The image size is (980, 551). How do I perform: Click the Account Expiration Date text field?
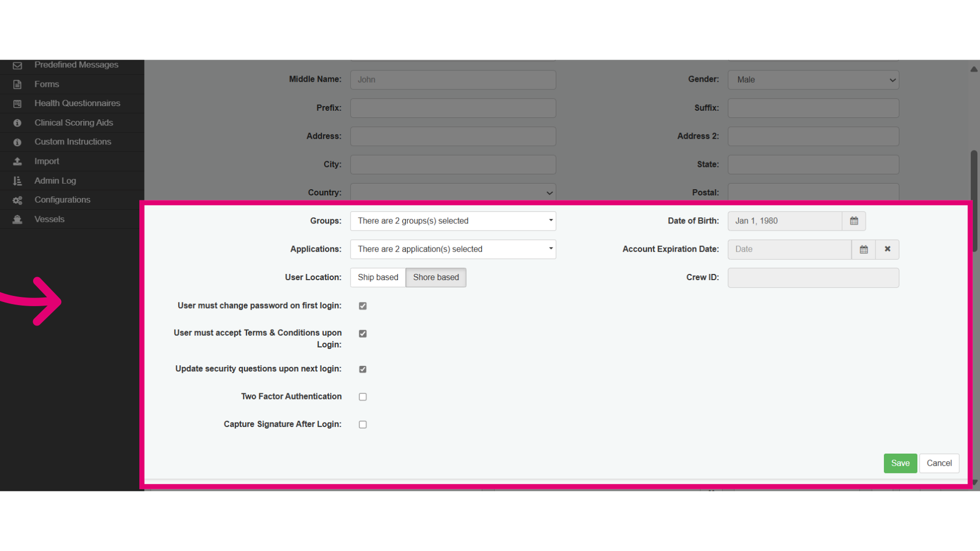(x=790, y=249)
